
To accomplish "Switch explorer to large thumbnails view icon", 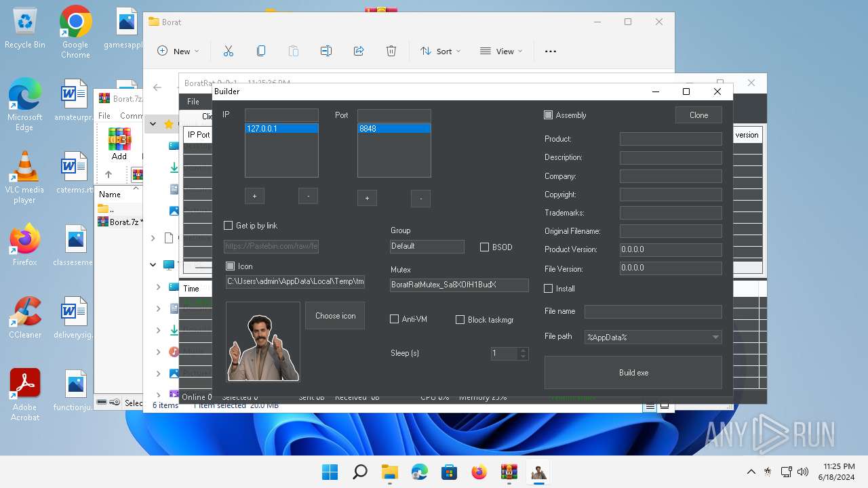I will [x=665, y=405].
